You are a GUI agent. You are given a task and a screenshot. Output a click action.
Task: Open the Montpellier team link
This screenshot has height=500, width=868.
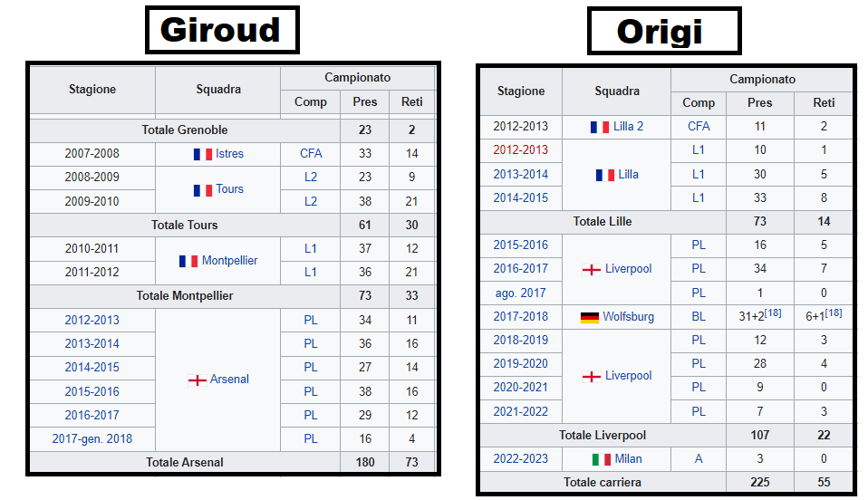(229, 261)
